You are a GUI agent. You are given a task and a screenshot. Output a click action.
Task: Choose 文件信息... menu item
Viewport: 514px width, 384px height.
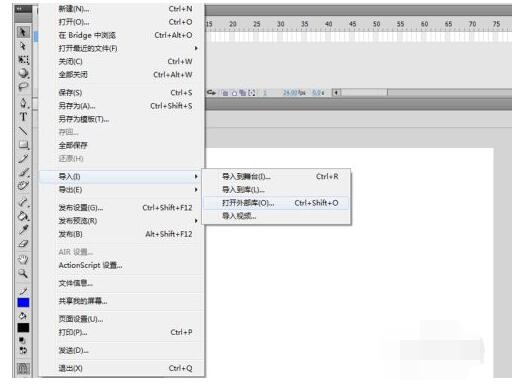(x=122, y=283)
